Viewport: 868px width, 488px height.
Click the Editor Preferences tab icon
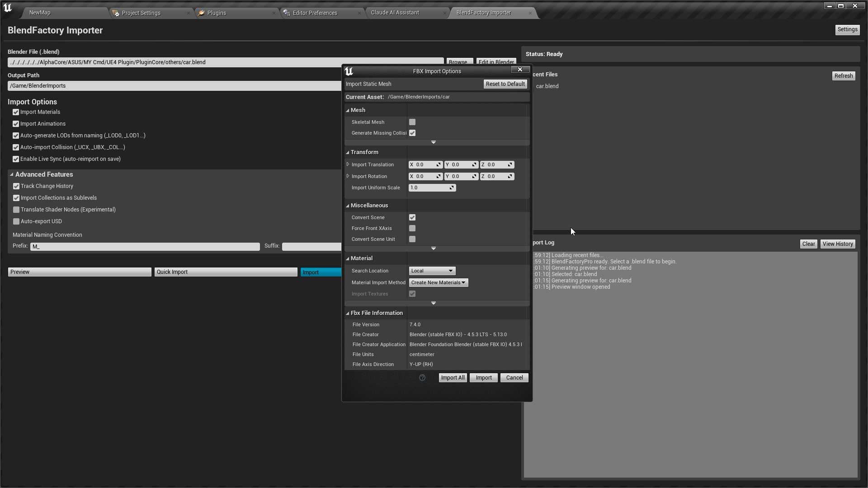coord(287,13)
